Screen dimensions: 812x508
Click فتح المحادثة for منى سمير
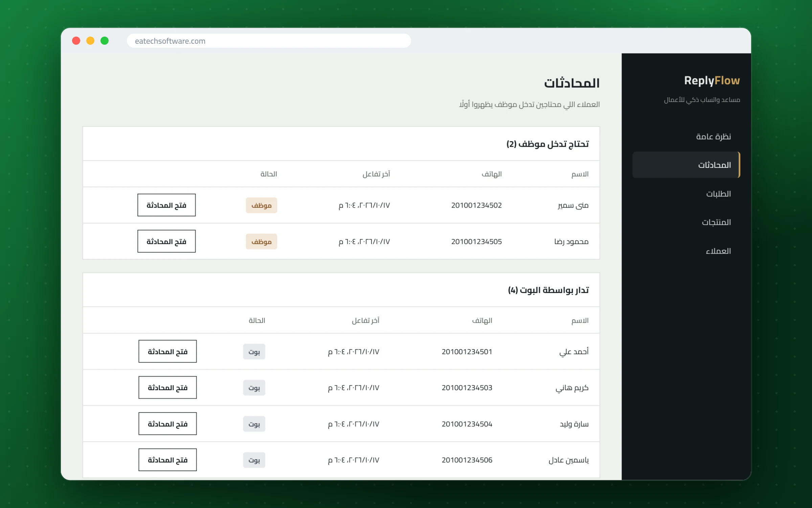(166, 205)
